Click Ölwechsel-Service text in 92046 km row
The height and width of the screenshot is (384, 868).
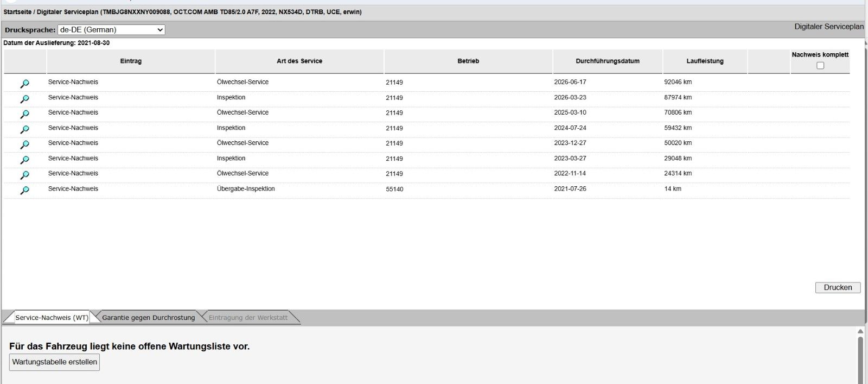242,82
